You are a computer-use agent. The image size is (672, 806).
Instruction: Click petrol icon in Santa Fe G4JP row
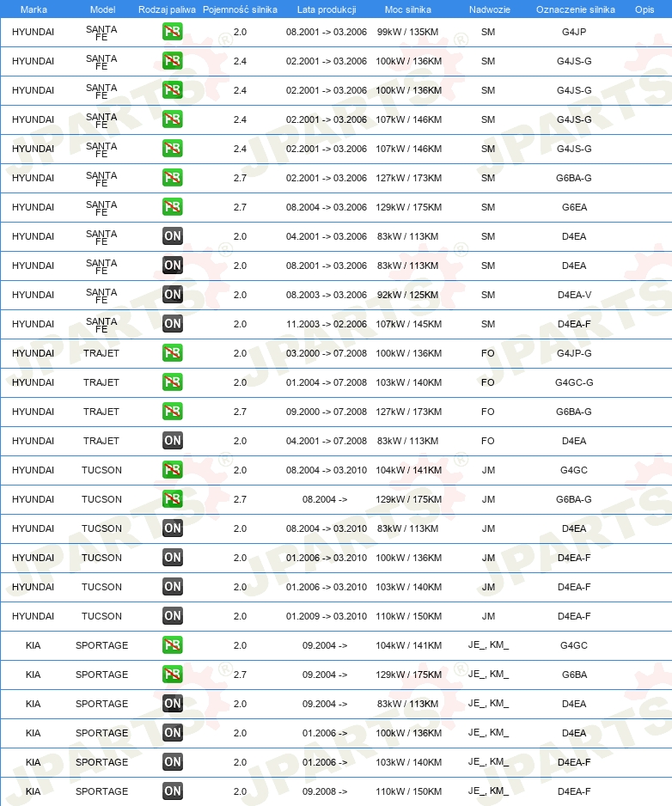tap(172, 32)
